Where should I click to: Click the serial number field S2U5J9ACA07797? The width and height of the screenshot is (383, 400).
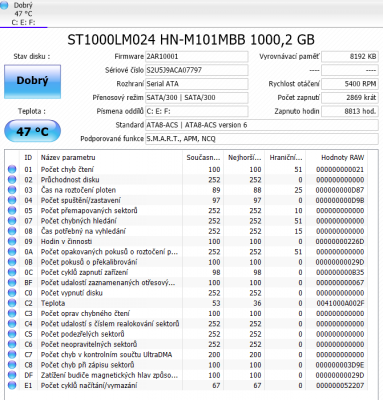196,70
